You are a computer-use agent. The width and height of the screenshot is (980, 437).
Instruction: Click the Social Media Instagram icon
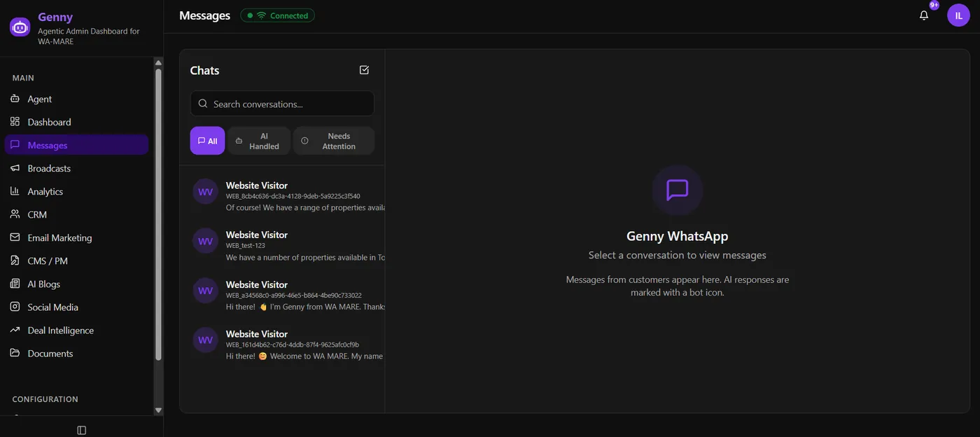click(15, 307)
